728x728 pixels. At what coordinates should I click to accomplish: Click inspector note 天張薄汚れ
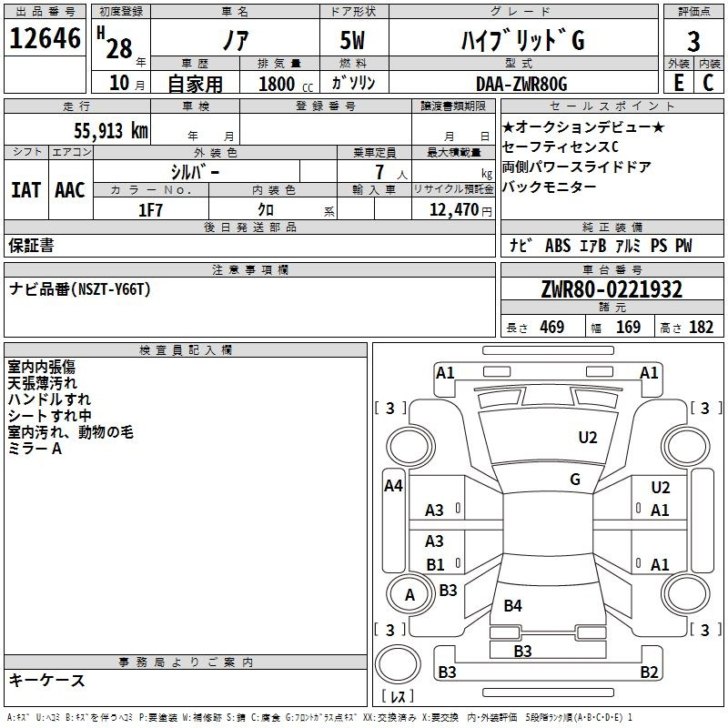pos(42,383)
